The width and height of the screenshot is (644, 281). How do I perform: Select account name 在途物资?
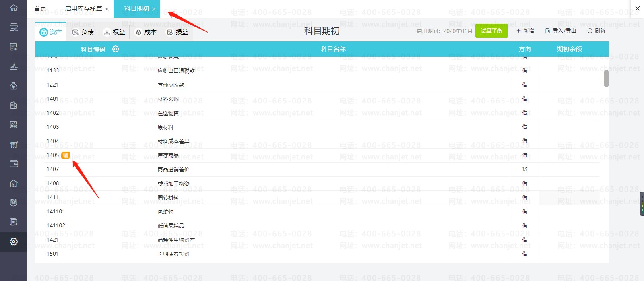[168, 113]
